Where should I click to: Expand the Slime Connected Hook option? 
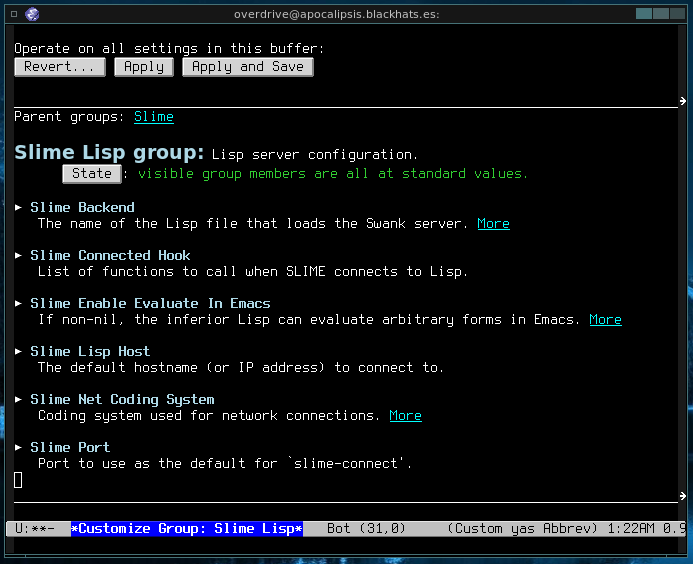pos(18,255)
